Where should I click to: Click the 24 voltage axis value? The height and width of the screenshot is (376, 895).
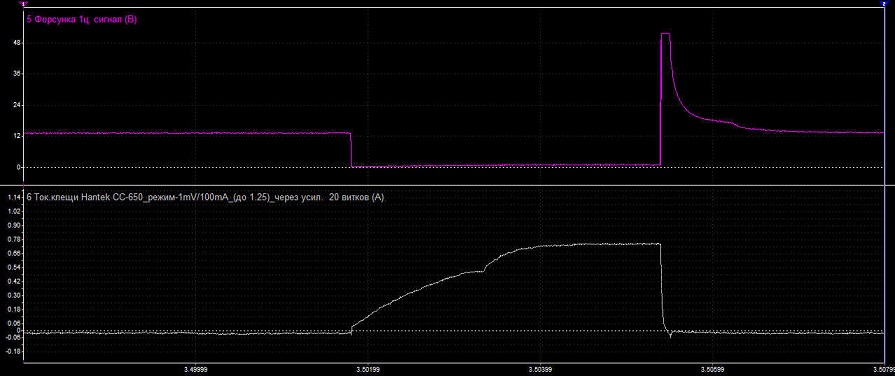16,105
